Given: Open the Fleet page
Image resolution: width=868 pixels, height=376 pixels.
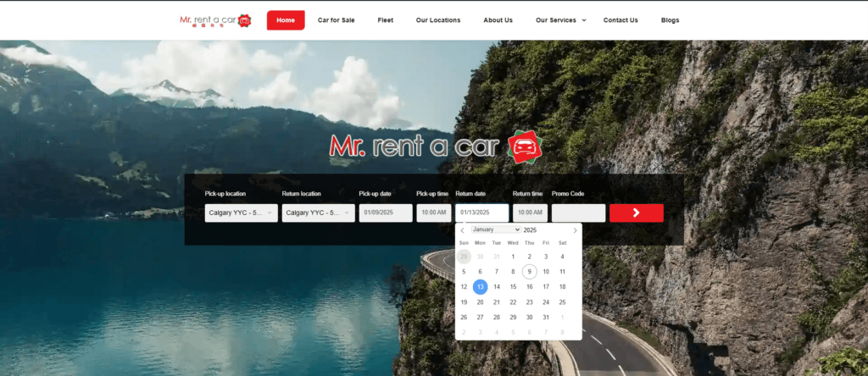Looking at the screenshot, I should coord(386,20).
